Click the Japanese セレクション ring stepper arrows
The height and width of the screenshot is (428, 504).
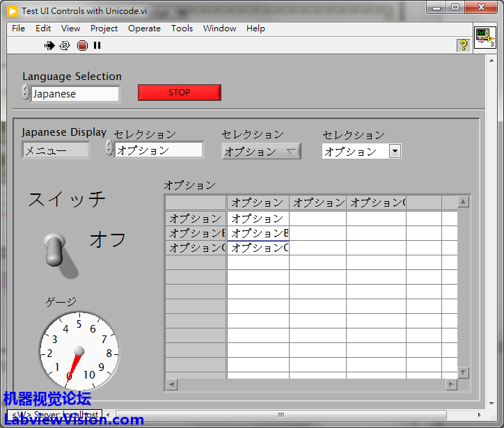coord(109,148)
